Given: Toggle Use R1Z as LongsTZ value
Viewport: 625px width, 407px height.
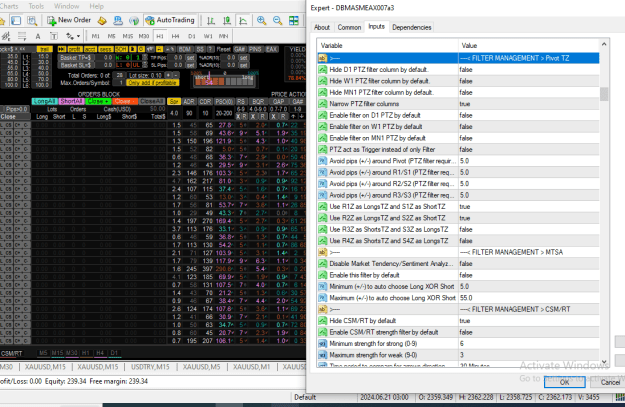Looking at the screenshot, I should [x=529, y=206].
